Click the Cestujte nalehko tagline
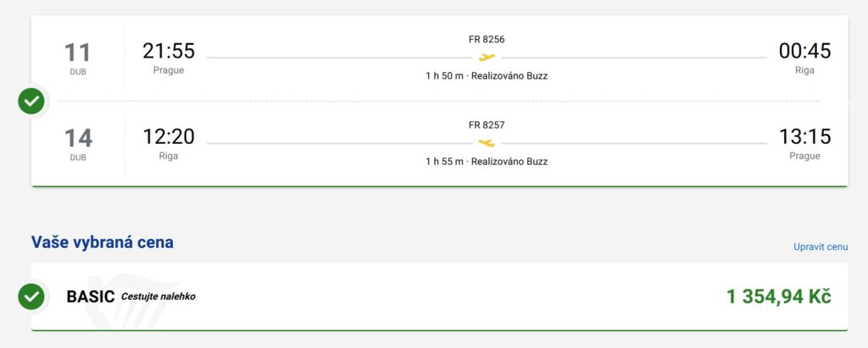The width and height of the screenshot is (868, 348). (x=159, y=297)
